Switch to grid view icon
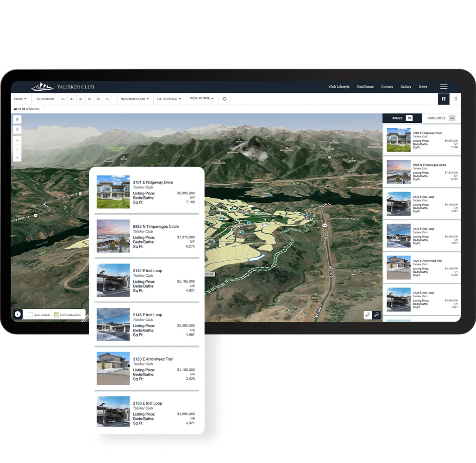476x463 pixels. (455, 99)
